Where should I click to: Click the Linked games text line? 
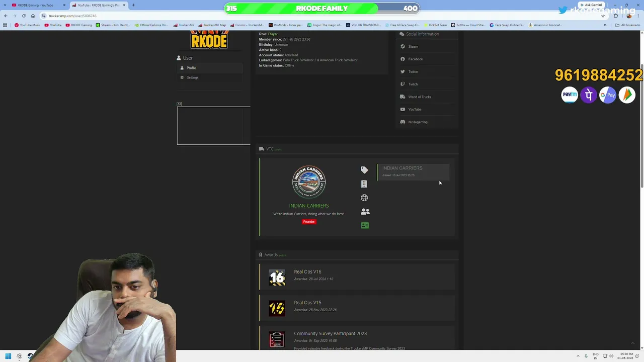click(308, 60)
